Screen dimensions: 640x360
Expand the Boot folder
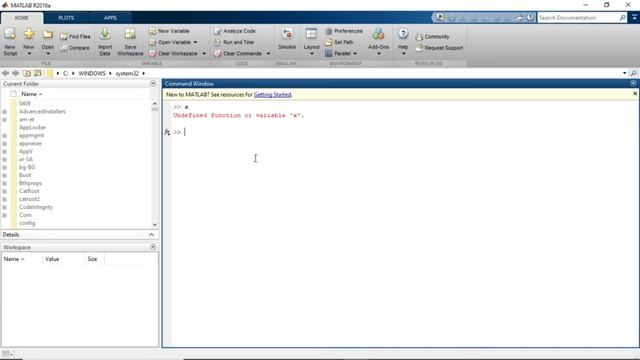click(4, 175)
